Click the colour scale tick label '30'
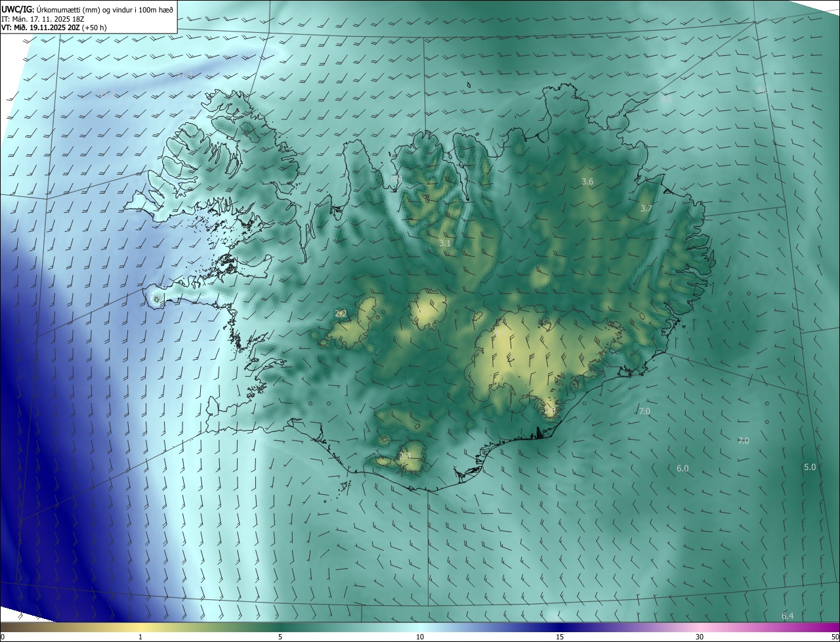 pyautogui.click(x=700, y=637)
